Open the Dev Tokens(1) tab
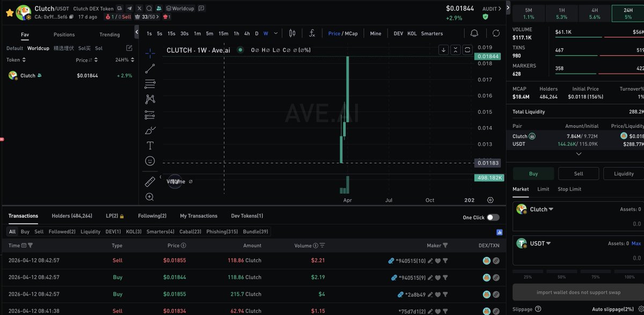Screen dimensions: 644x315 pyautogui.click(x=247, y=216)
